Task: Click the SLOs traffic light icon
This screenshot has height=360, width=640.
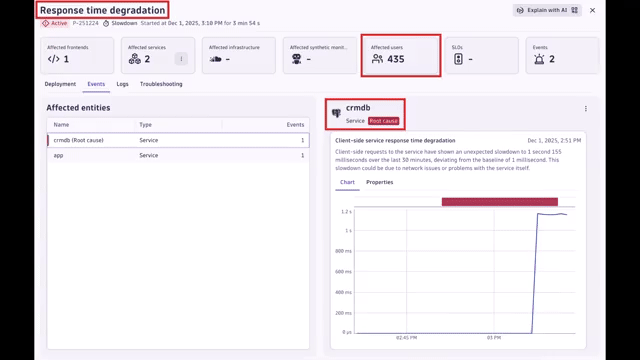Action: pyautogui.click(x=458, y=59)
